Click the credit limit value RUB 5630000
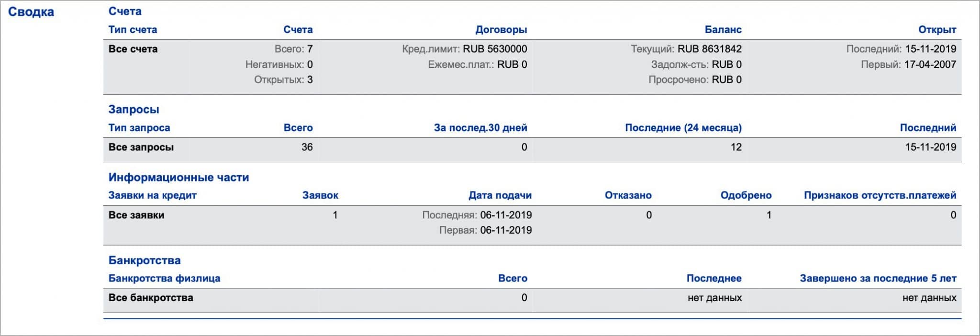This screenshot has height=336, width=980. [495, 49]
